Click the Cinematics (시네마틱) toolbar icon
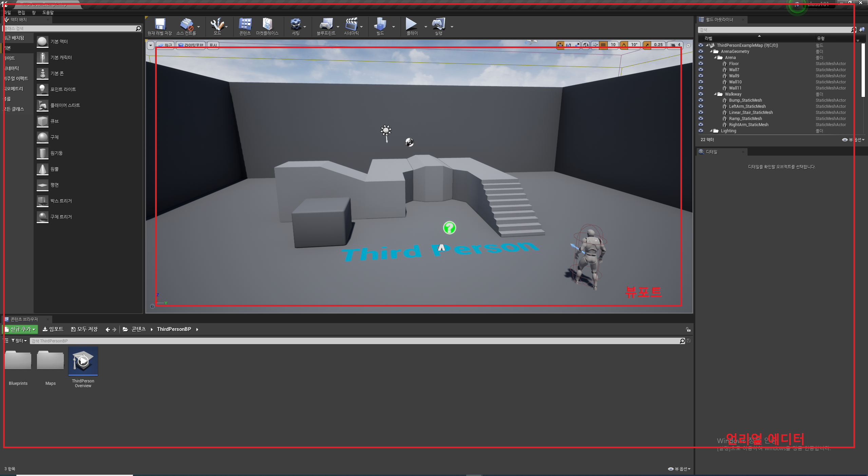 [x=351, y=25]
